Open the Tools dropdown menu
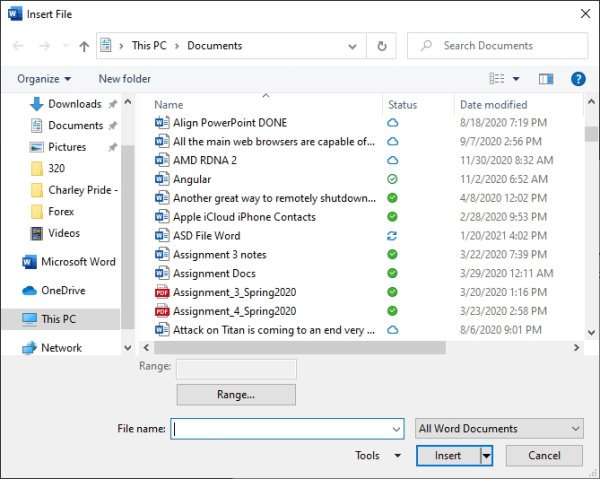This screenshot has height=479, width=600. point(378,456)
